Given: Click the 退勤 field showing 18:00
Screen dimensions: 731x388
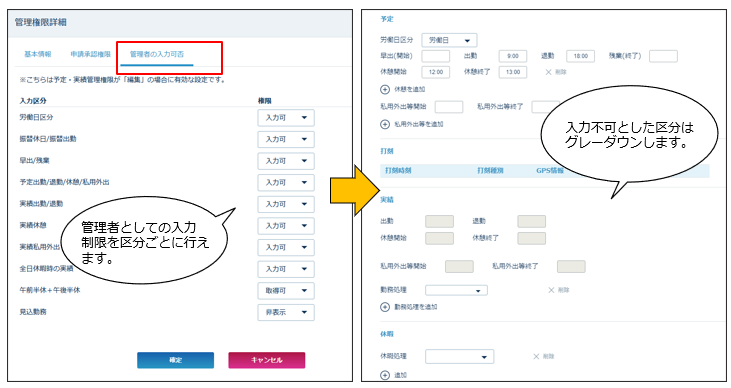Looking at the screenshot, I should [580, 56].
